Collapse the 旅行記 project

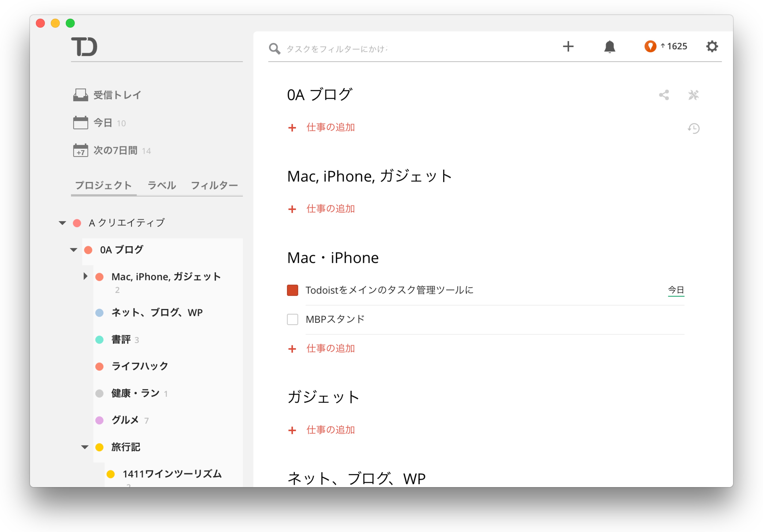85,447
